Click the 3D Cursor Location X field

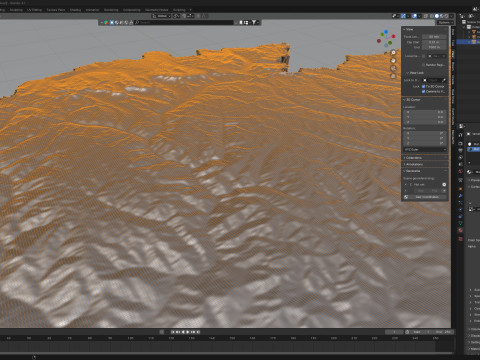point(425,112)
